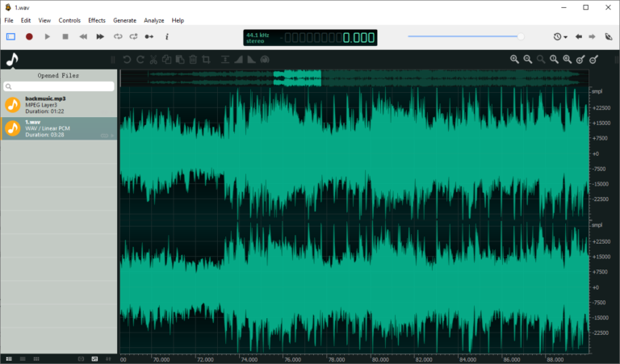The image size is (620, 364).
Task: Open the Effects menu
Action: 97,20
